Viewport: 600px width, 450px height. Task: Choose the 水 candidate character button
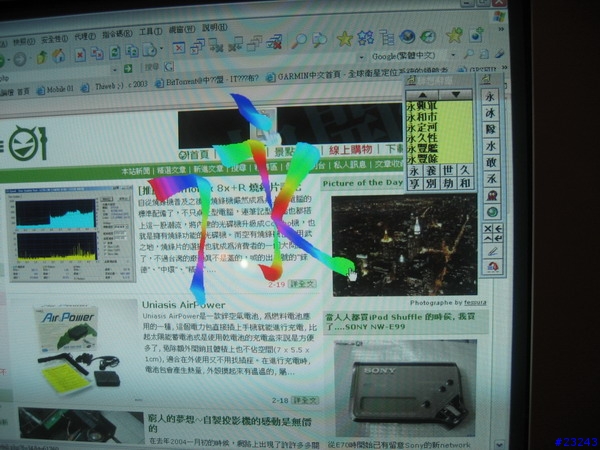point(491,146)
